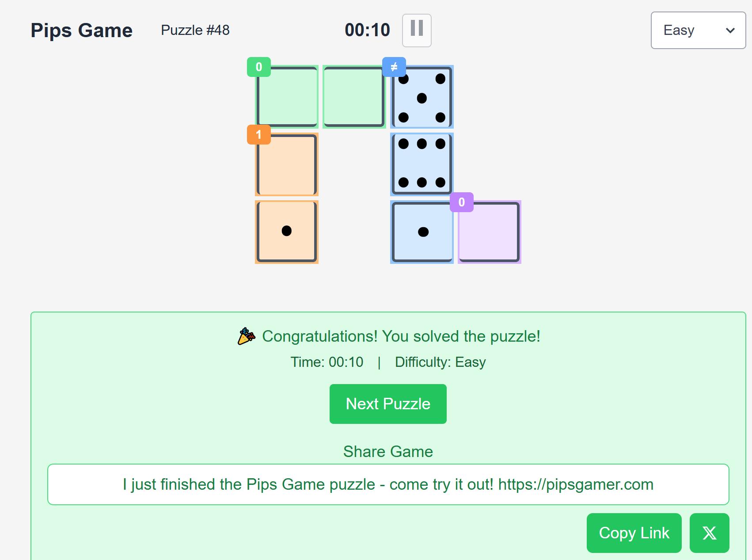Click the Puzzle #48 label
The height and width of the screenshot is (560, 752).
coord(195,30)
